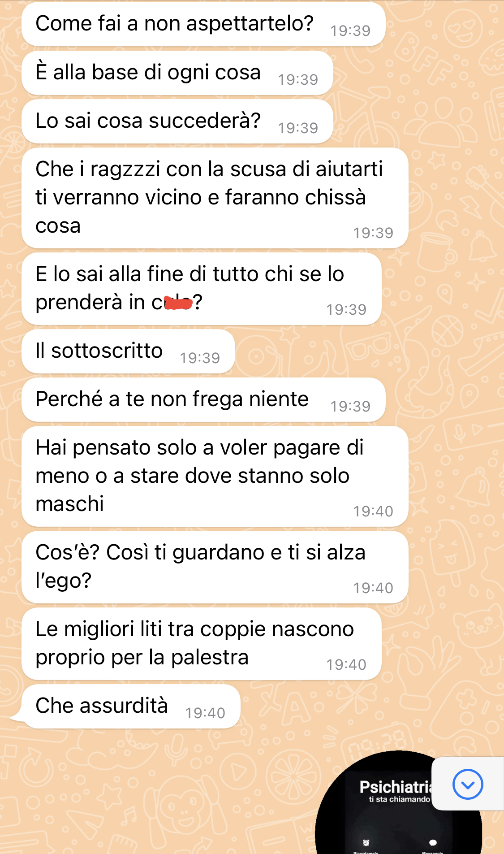Tap the 'Cos'è? Così ti guardano' message
504x854 pixels.
point(215,567)
